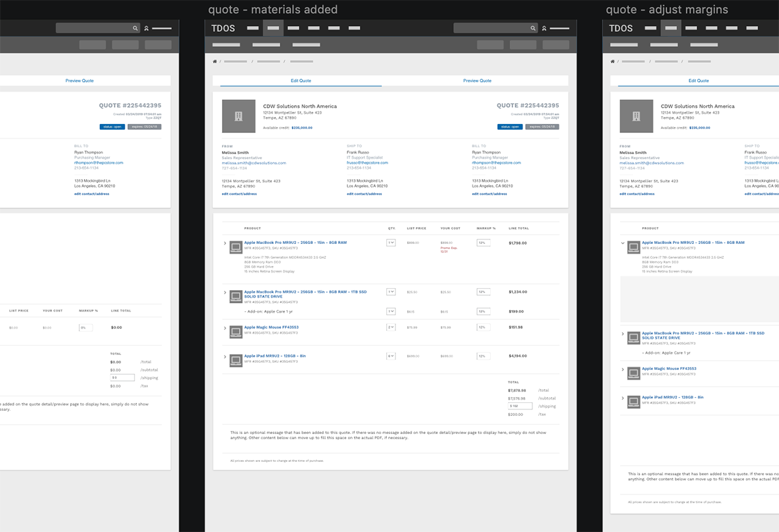Click markup field on the $1,798.00 line
The width and height of the screenshot is (779, 532).
pyautogui.click(x=484, y=243)
